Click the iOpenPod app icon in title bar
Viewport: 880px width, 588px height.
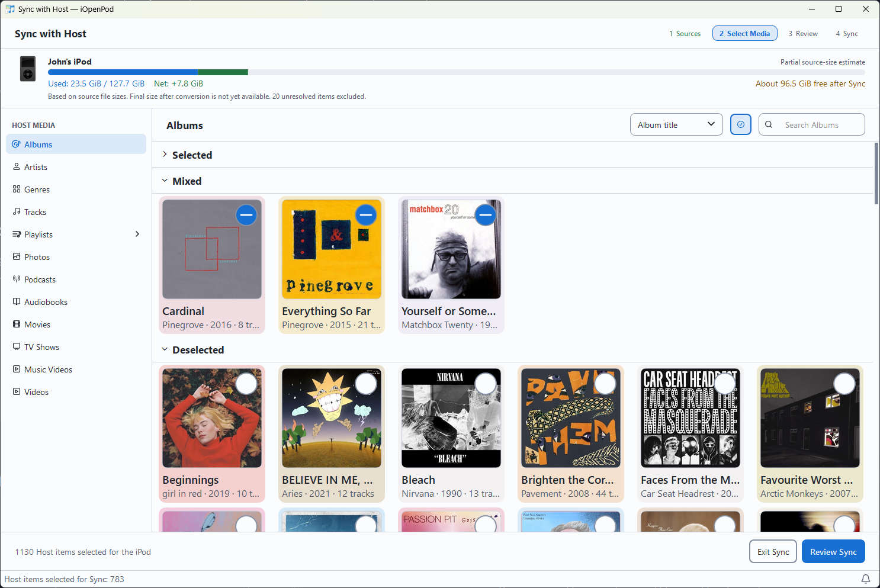click(10, 9)
